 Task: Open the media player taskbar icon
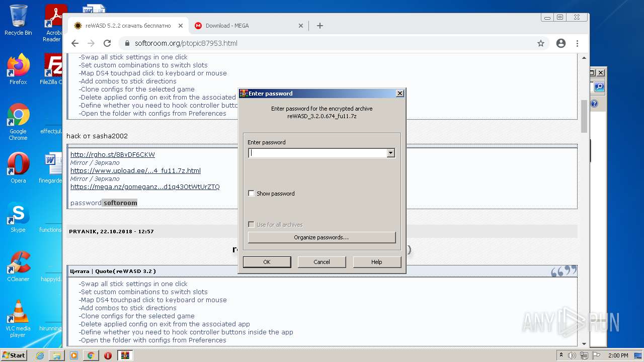click(74, 355)
